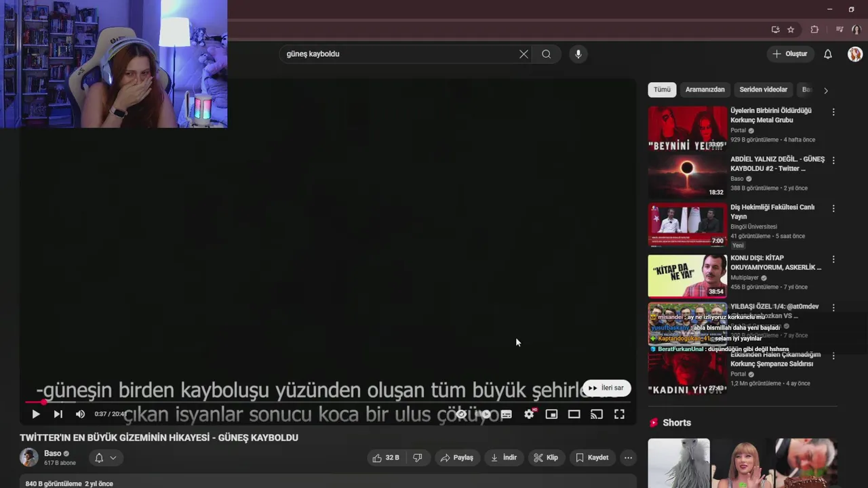Like the video with 32 B likes
Image resolution: width=868 pixels, height=488 pixels.
(x=385, y=457)
